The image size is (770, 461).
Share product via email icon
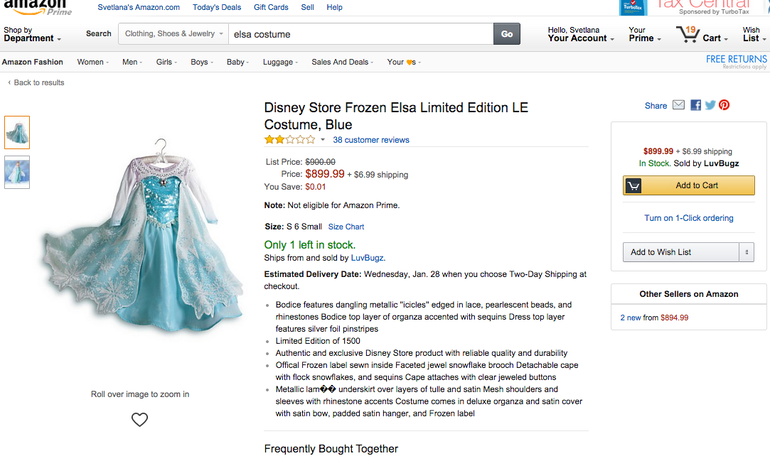coord(679,105)
